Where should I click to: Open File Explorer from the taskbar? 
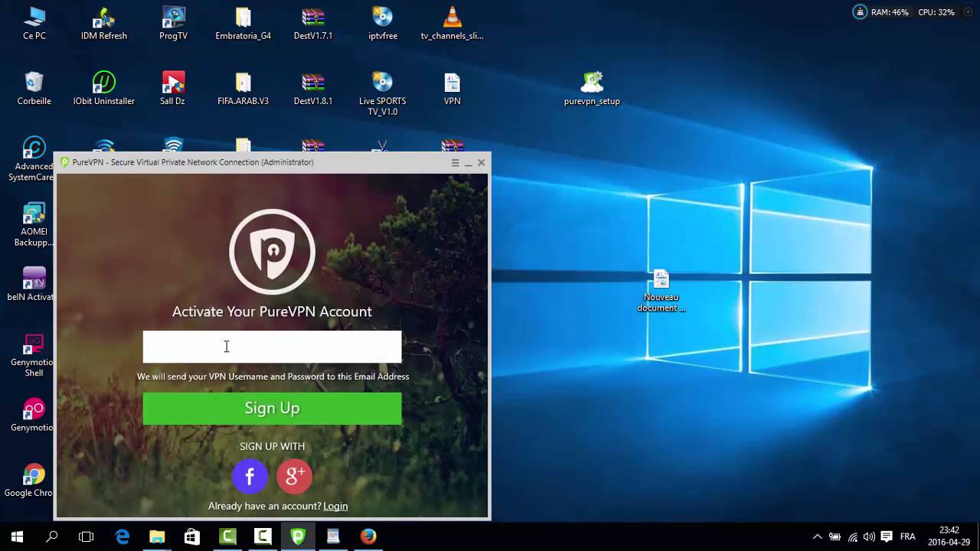click(157, 536)
